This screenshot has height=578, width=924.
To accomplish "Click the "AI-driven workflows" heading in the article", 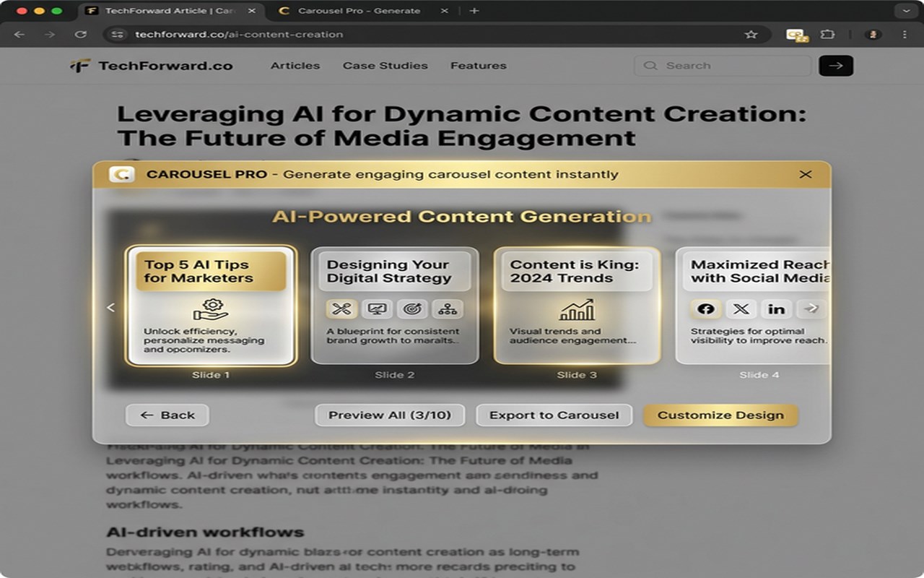I will coord(205,532).
